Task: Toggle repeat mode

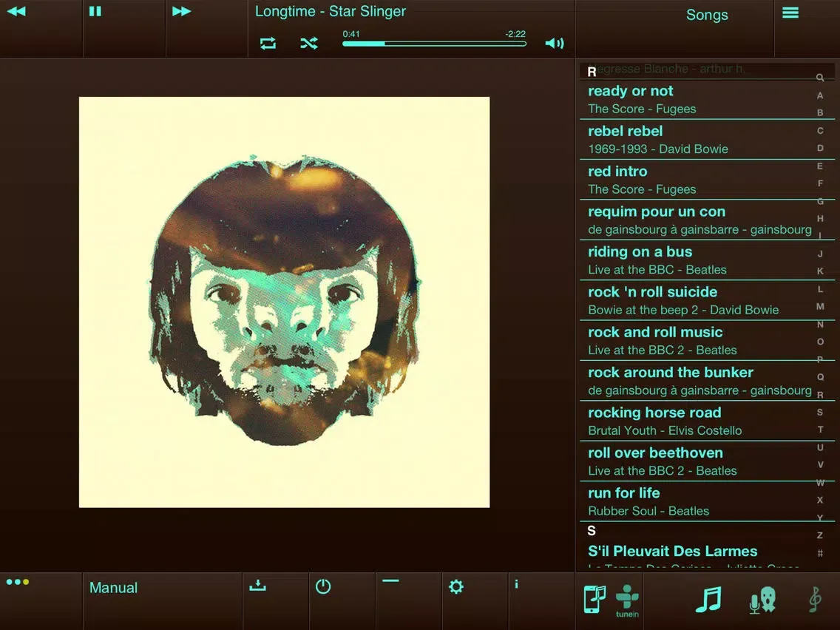Action: coord(268,44)
